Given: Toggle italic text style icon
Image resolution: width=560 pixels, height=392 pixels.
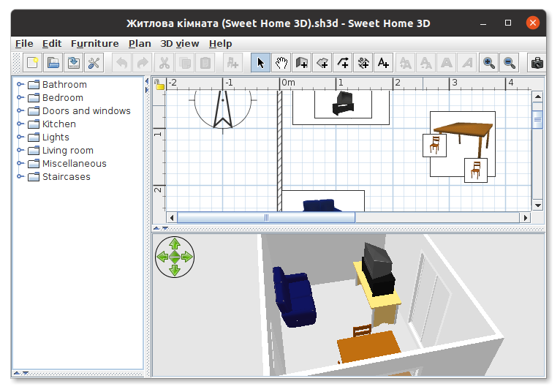Looking at the screenshot, I should 467,63.
